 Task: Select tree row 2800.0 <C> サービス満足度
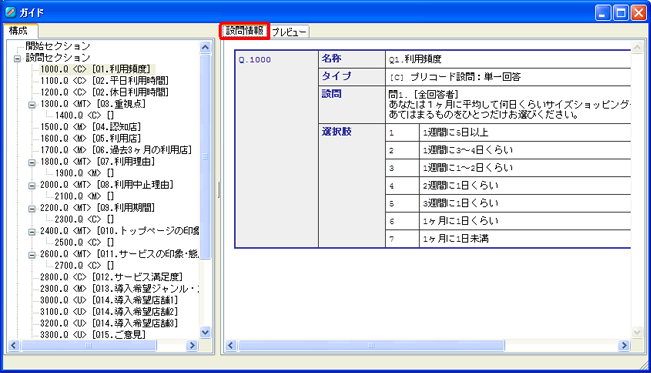111,277
